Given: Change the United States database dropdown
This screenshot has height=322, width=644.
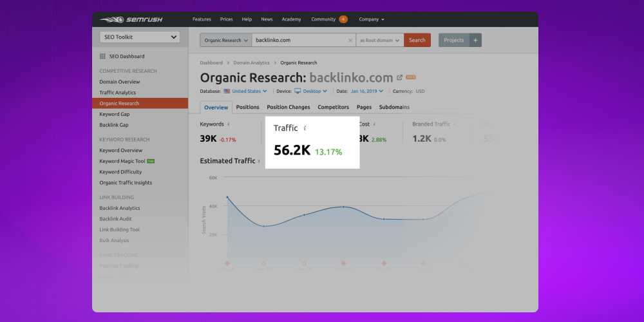Looking at the screenshot, I should coord(249,91).
